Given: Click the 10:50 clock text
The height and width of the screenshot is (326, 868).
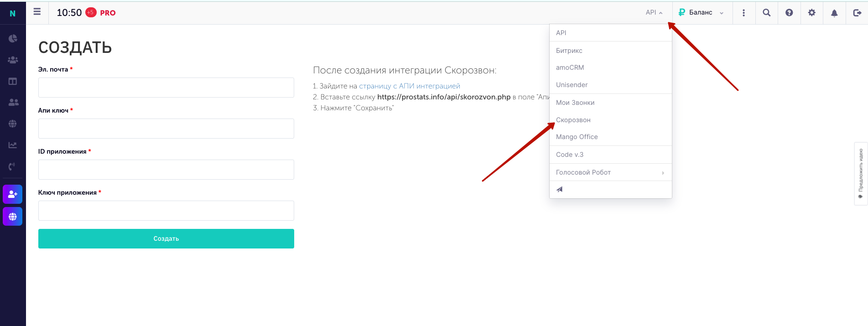Looking at the screenshot, I should pyautogui.click(x=69, y=13).
